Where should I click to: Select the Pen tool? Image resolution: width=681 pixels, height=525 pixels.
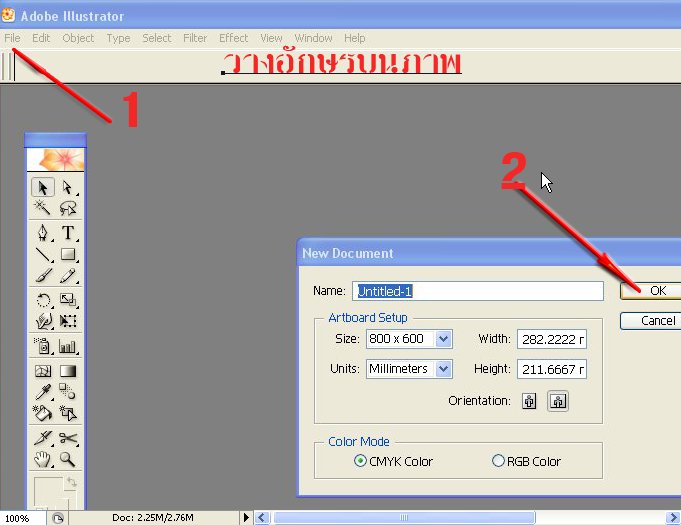click(43, 233)
